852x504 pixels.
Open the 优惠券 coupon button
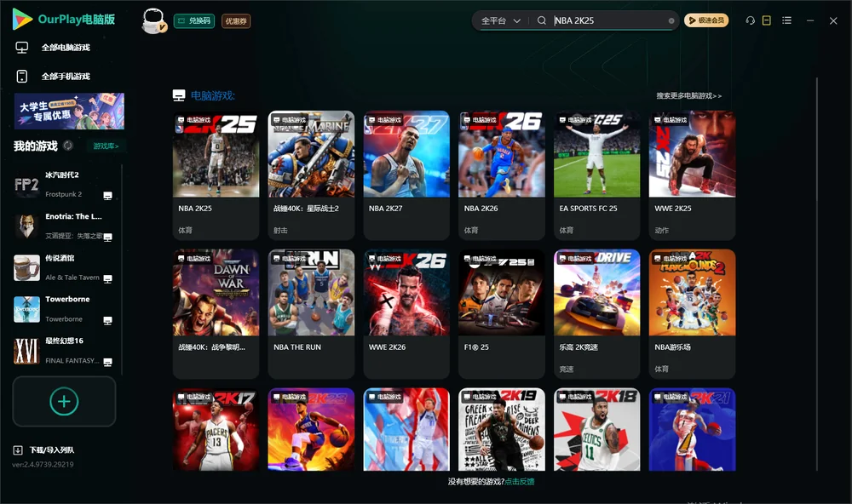(236, 20)
